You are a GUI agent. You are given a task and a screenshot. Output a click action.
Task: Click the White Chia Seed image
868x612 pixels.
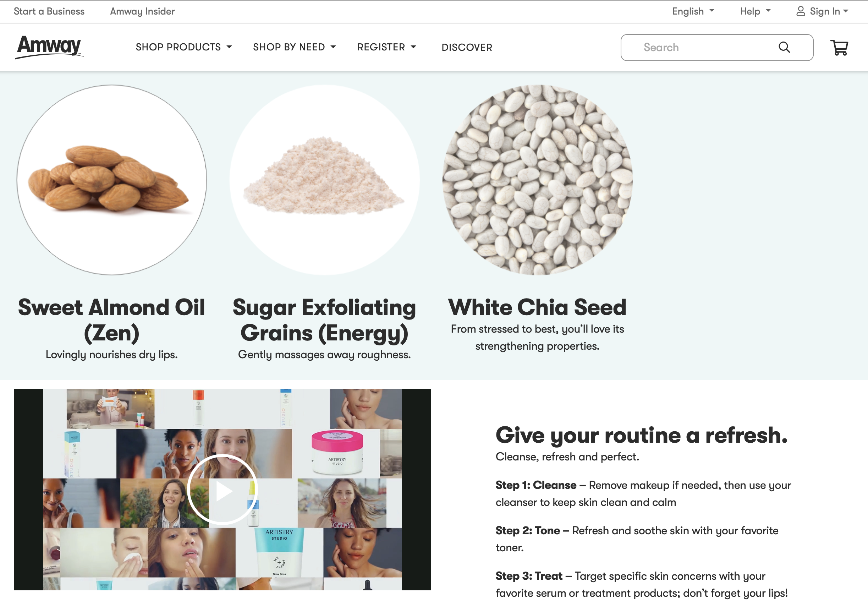pos(537,180)
